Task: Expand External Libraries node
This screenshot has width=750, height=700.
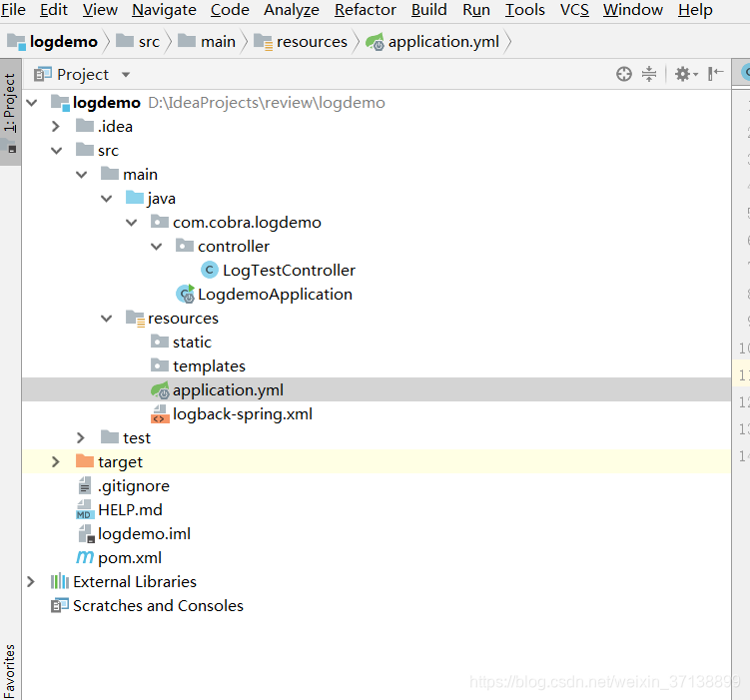Action: coord(31,581)
